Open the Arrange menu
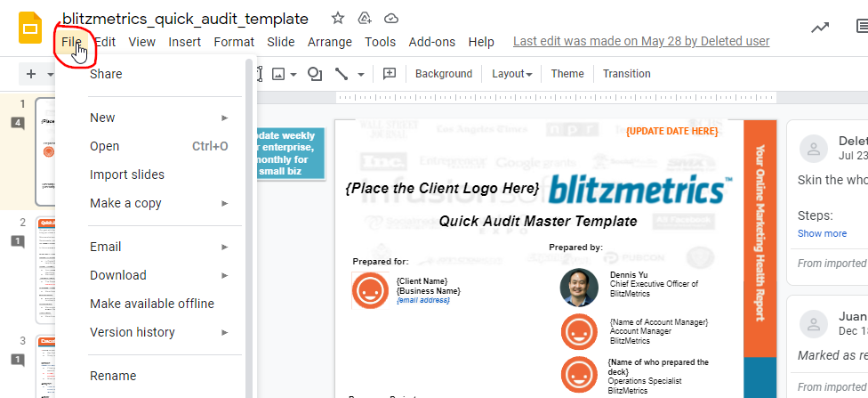 tap(329, 42)
